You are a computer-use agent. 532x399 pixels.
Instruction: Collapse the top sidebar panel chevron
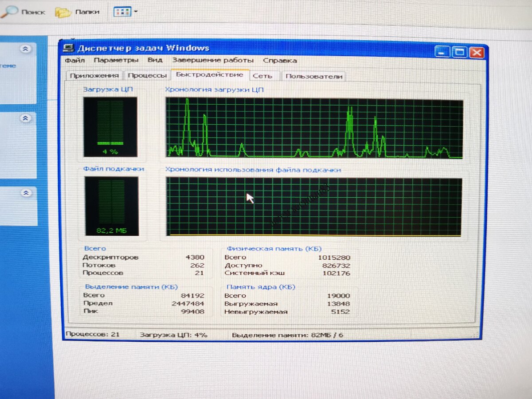[26, 49]
